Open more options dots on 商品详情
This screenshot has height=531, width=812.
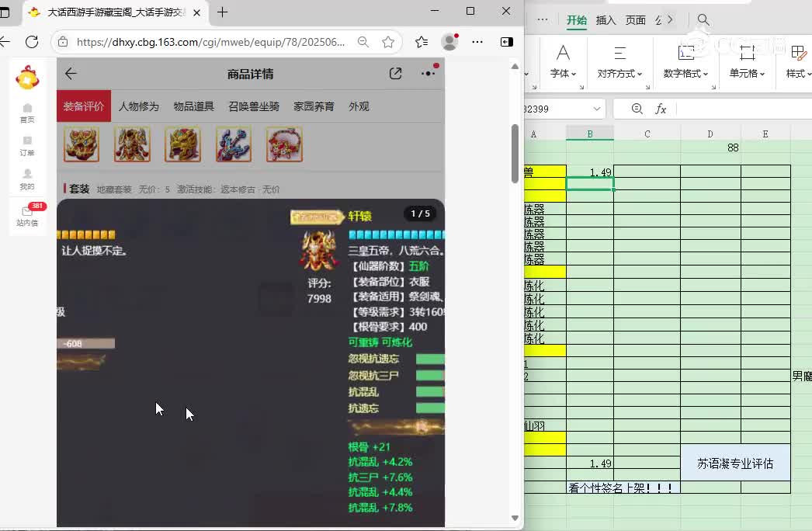coord(429,73)
